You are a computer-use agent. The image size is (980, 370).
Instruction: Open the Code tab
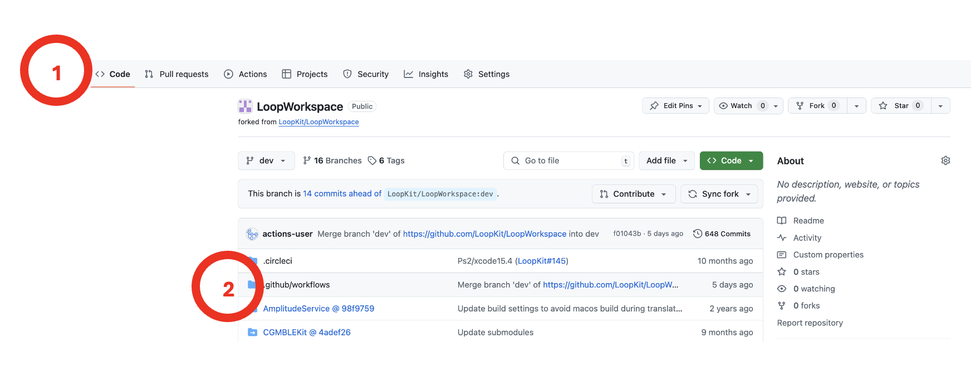(x=113, y=74)
